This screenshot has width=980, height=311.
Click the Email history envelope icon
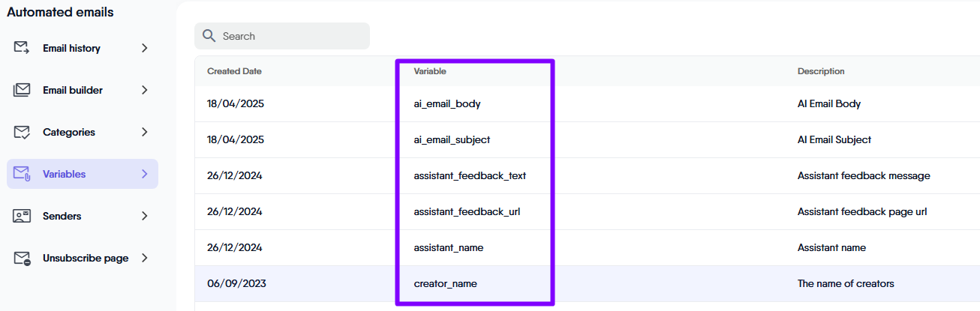[22, 48]
